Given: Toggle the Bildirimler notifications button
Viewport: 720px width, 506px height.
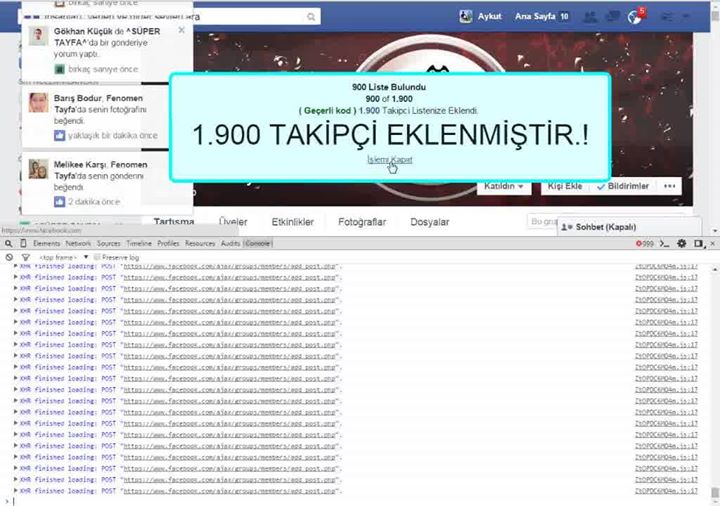Looking at the screenshot, I should click(623, 186).
